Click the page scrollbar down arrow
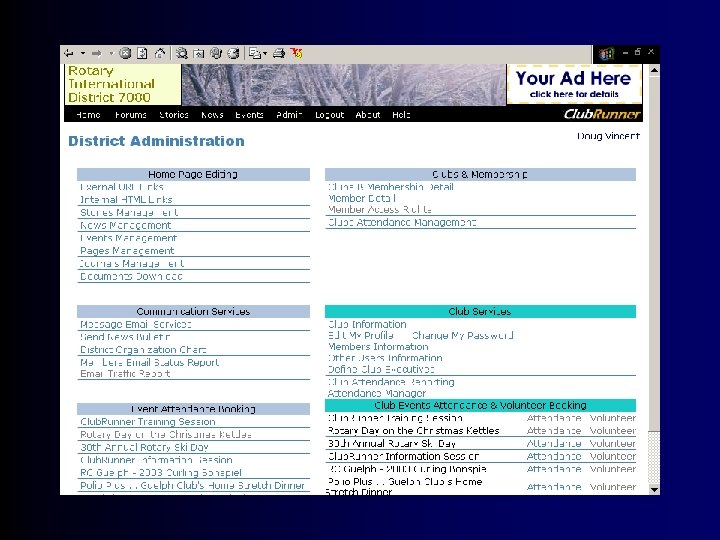Screen dimensions: 720x540 point(654,489)
